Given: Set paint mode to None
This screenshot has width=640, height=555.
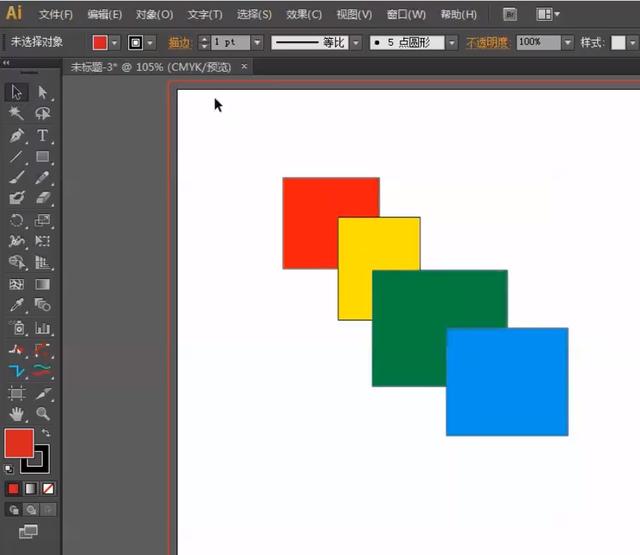Looking at the screenshot, I should click(48, 489).
